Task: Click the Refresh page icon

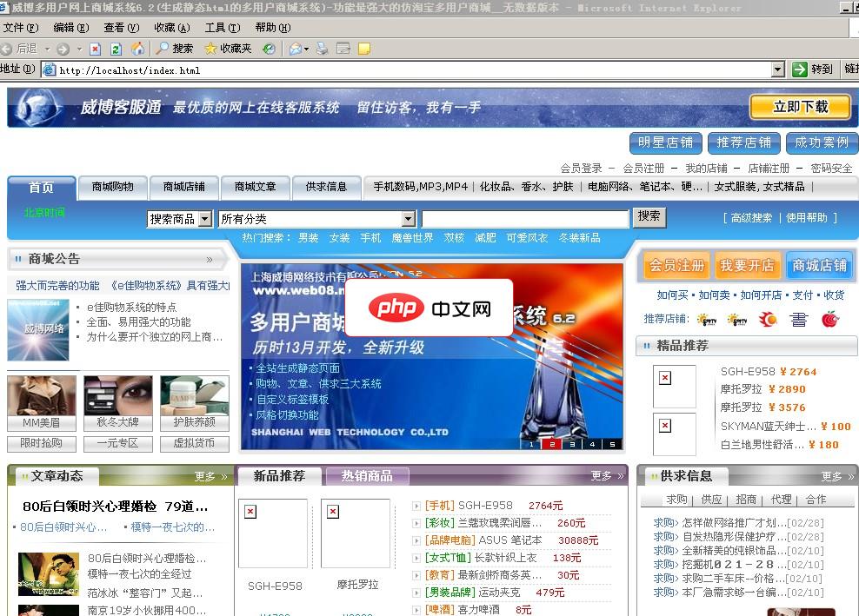Action: point(117,50)
